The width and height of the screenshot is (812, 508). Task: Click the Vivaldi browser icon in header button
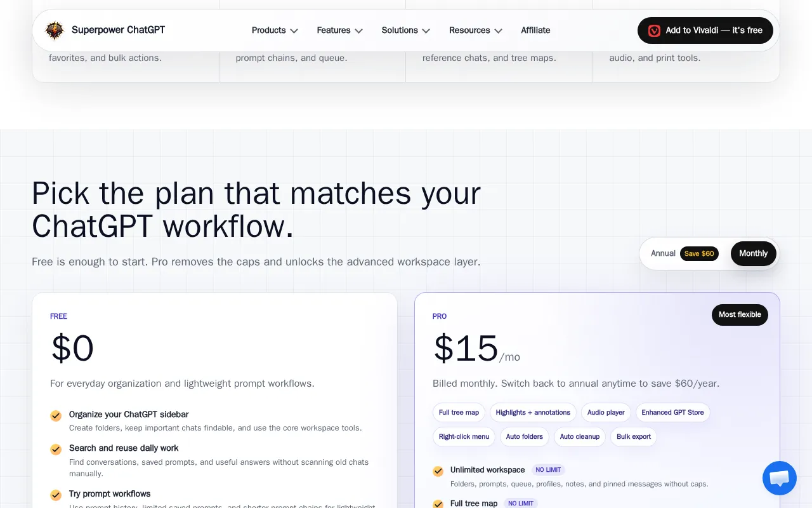(654, 30)
